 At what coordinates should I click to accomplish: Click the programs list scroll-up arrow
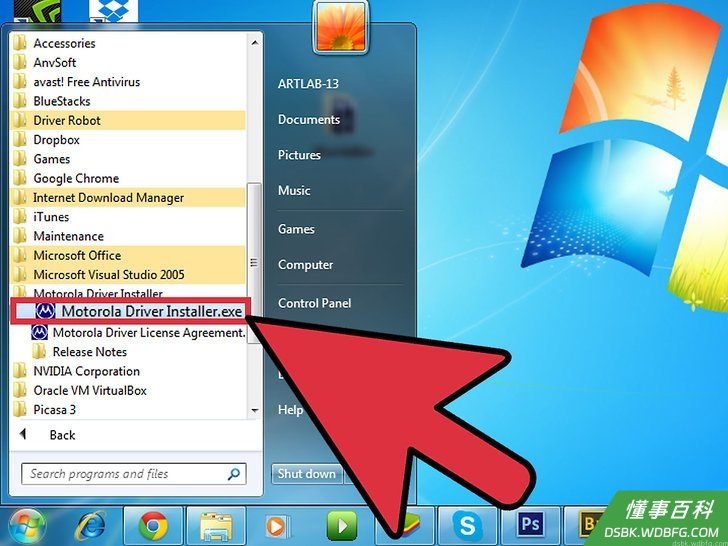tap(254, 43)
